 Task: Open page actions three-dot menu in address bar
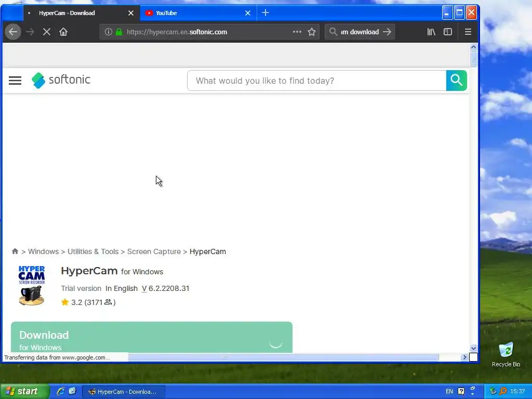(x=297, y=32)
